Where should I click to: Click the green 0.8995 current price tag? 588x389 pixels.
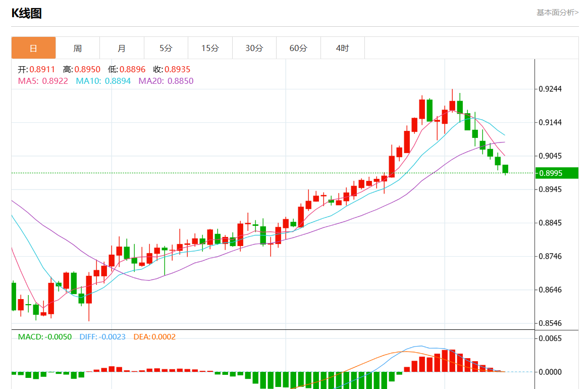tap(557, 173)
